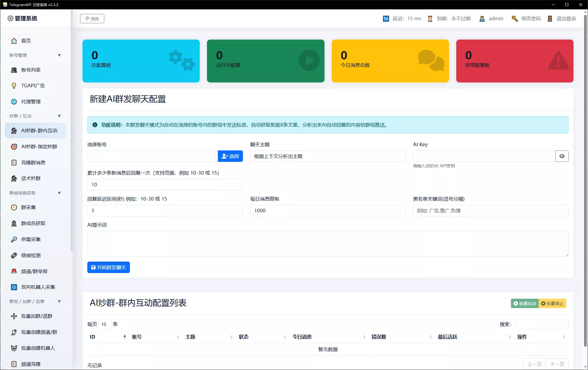Click the latency signal icon
This screenshot has width=588, height=370.
(x=386, y=19)
